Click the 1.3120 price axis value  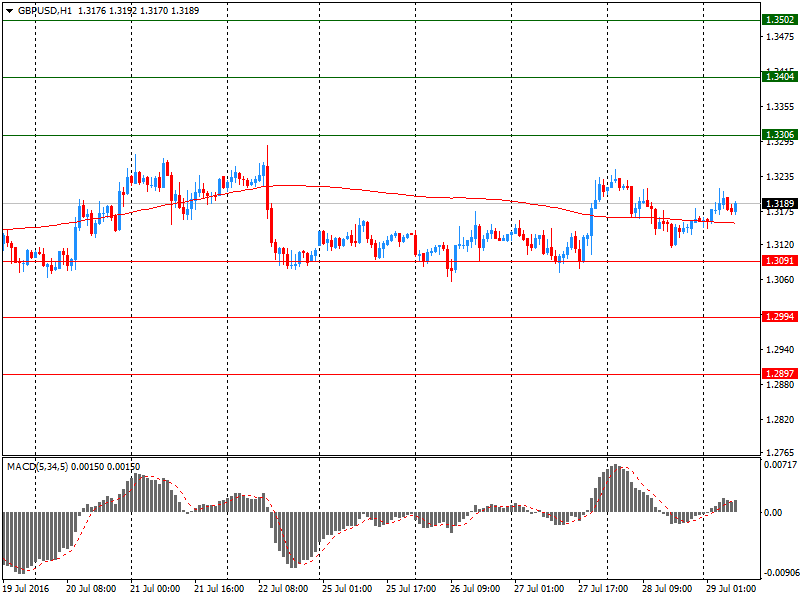pos(780,245)
